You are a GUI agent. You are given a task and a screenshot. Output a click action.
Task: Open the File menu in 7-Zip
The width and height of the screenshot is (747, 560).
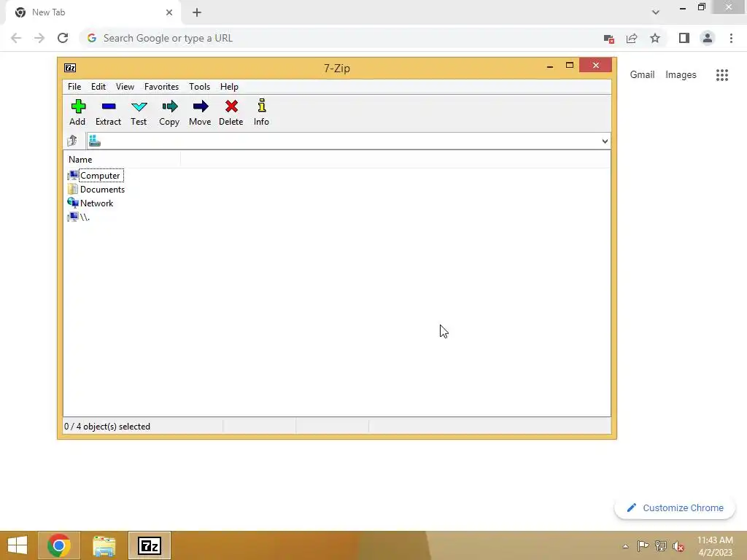tap(74, 87)
